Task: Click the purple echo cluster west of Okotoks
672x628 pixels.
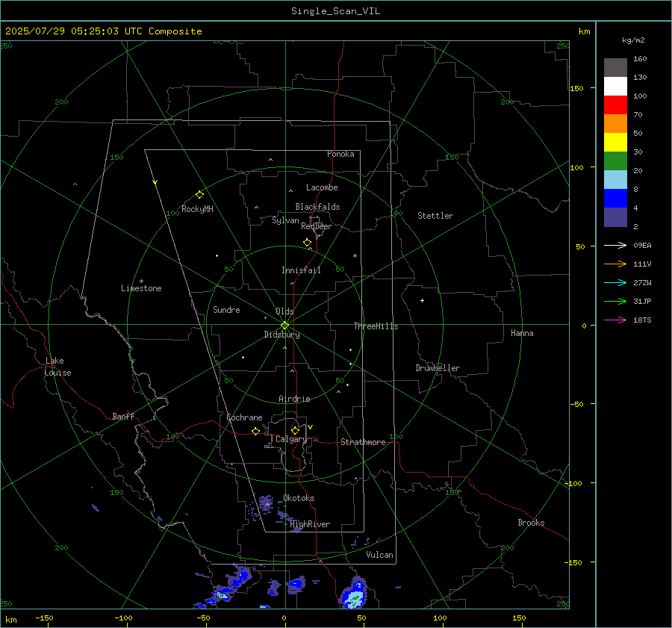Action: [x=266, y=503]
